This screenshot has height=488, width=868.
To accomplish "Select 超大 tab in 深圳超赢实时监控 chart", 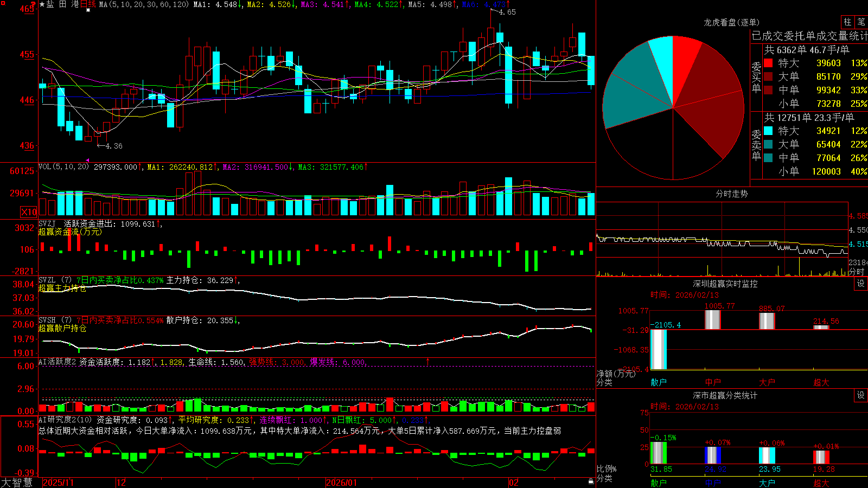I will tap(821, 382).
